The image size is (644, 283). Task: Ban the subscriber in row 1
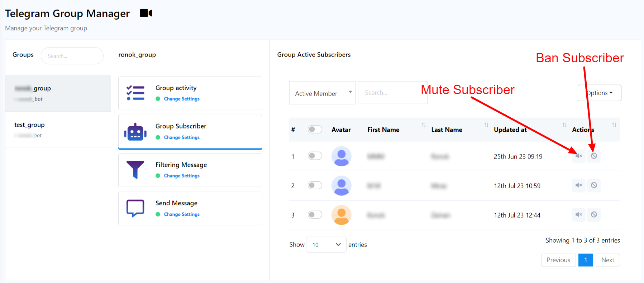[594, 156]
